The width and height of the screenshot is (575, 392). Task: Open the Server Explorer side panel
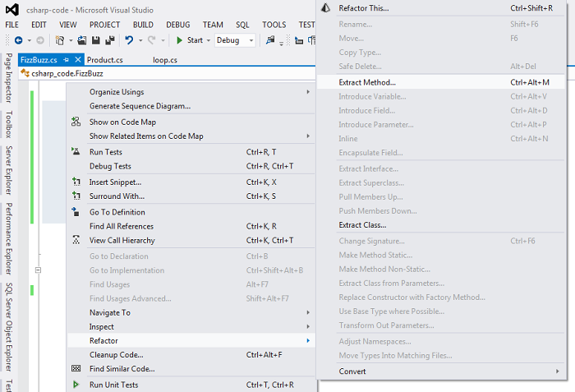coord(9,170)
